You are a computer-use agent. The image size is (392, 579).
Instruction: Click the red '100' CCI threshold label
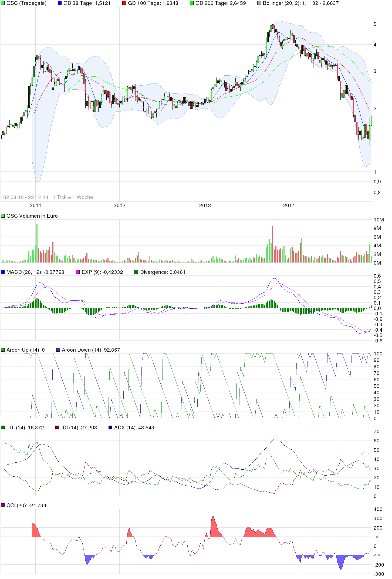click(376, 537)
